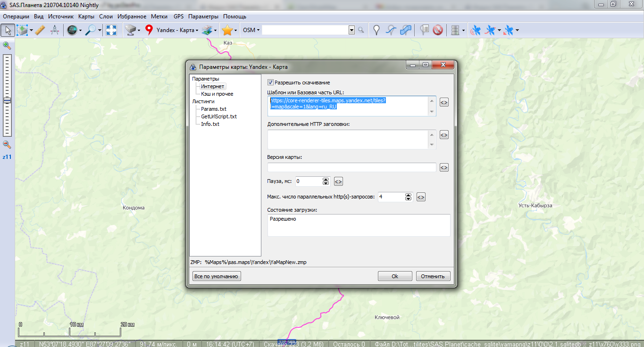The width and height of the screenshot is (644, 347).
Task: Open the search field history dropdown arrow
Action: [x=351, y=30]
